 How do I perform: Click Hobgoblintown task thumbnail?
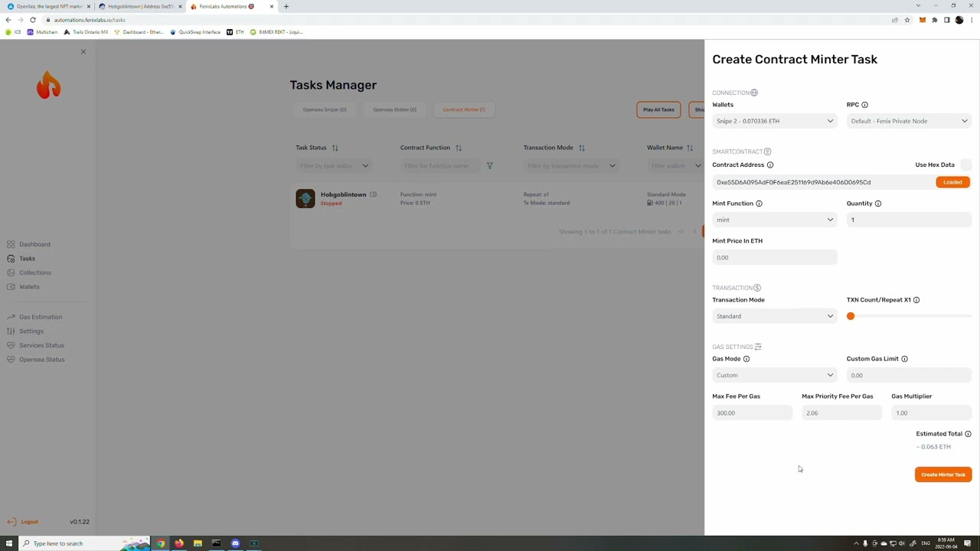coord(305,199)
